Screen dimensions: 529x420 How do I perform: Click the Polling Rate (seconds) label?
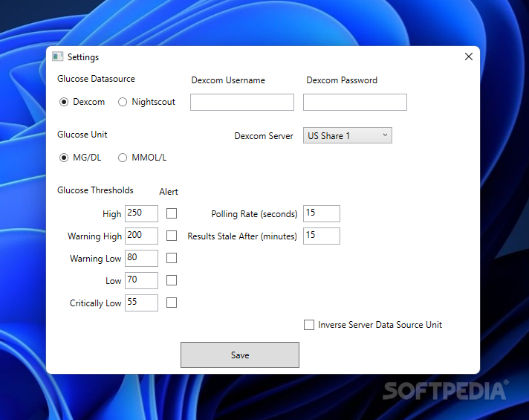click(x=254, y=214)
